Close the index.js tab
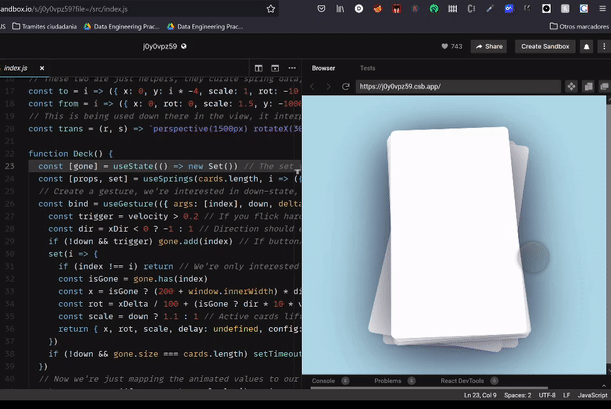Image resolution: width=611 pixels, height=409 pixels. pyautogui.click(x=42, y=68)
